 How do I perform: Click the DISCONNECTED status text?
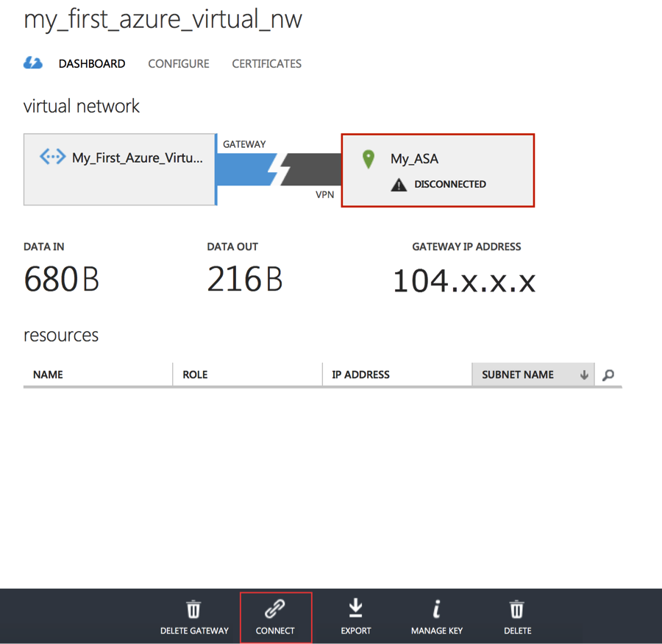tap(450, 184)
